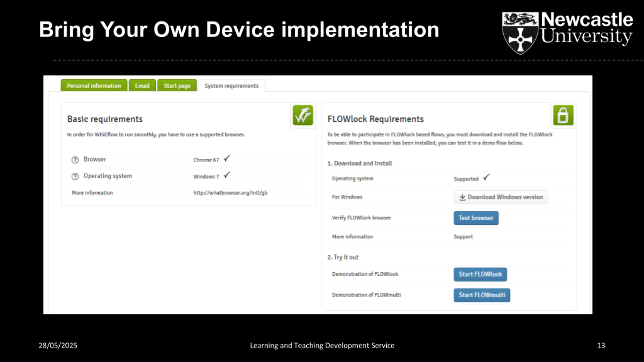Click '1. Download and Install' heading
Viewport: 644px width, 362px height.
click(x=359, y=163)
